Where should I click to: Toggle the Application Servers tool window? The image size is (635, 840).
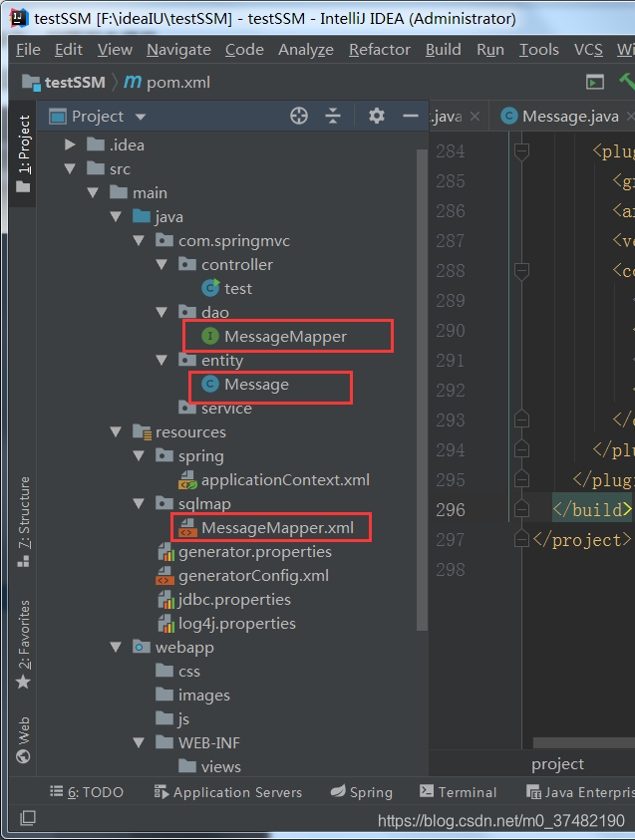point(227,792)
